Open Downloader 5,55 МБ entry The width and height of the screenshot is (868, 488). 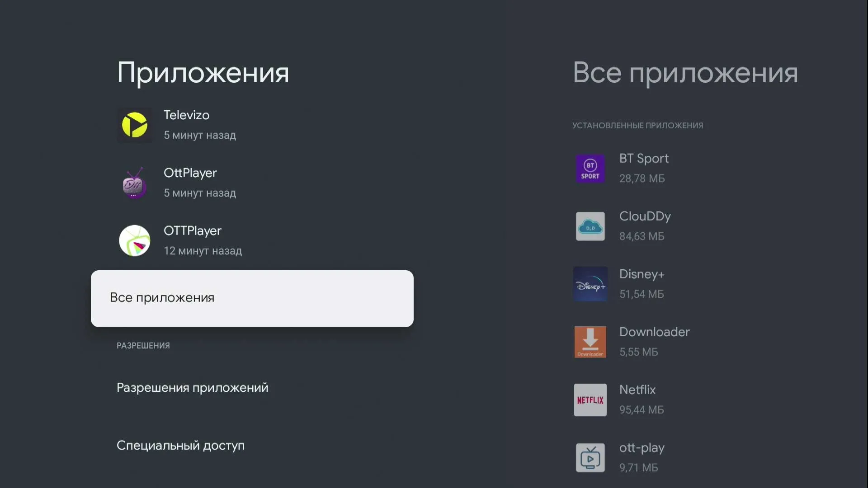(x=654, y=342)
